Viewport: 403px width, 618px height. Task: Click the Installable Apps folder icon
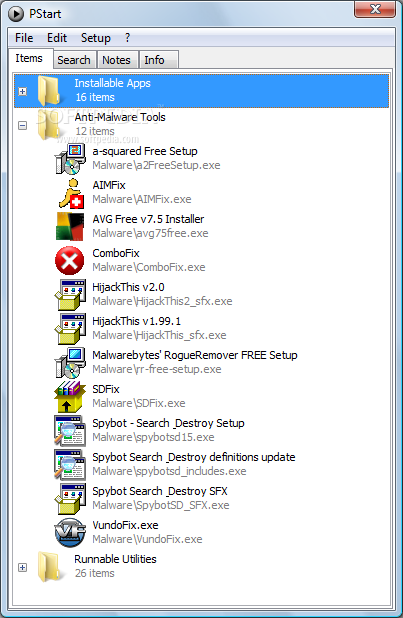click(50, 91)
